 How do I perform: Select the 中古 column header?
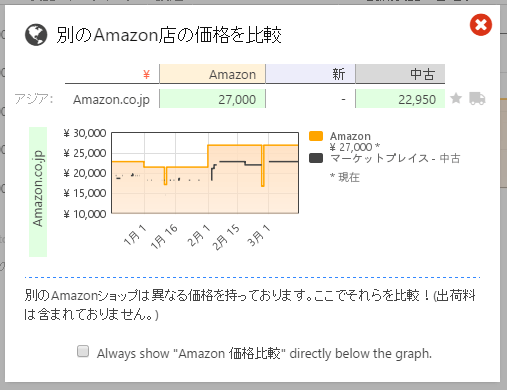coord(400,74)
